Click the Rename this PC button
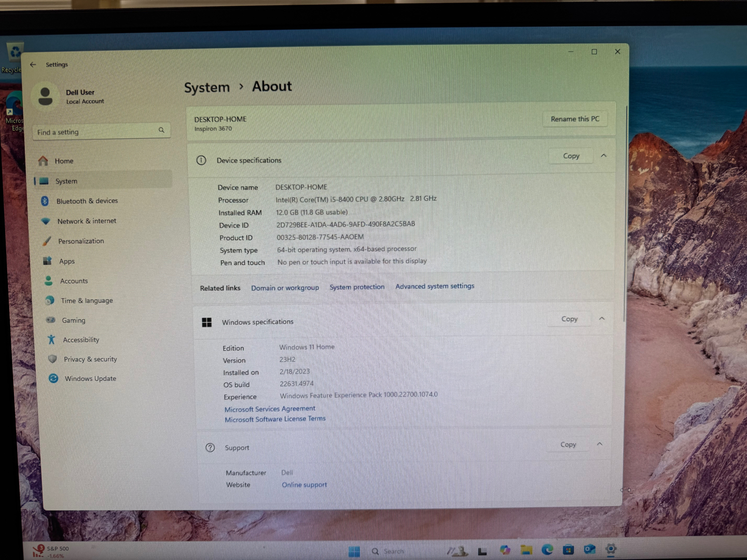 pos(575,119)
